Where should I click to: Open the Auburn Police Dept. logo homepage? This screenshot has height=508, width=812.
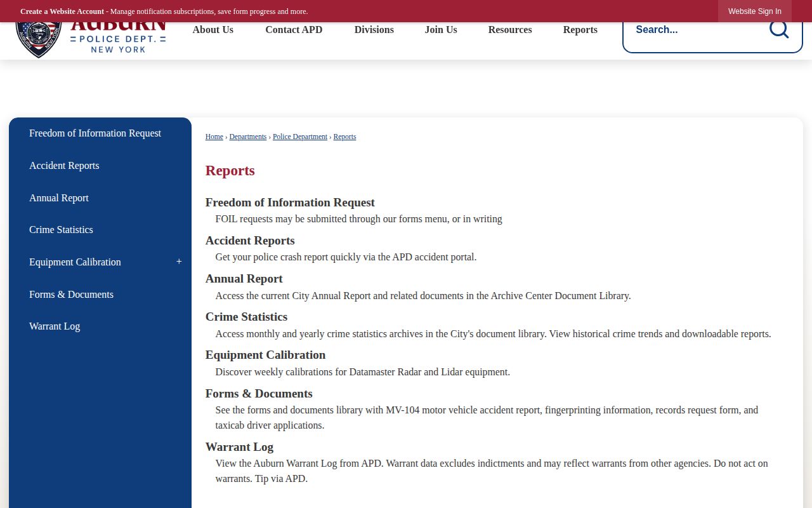91,40
